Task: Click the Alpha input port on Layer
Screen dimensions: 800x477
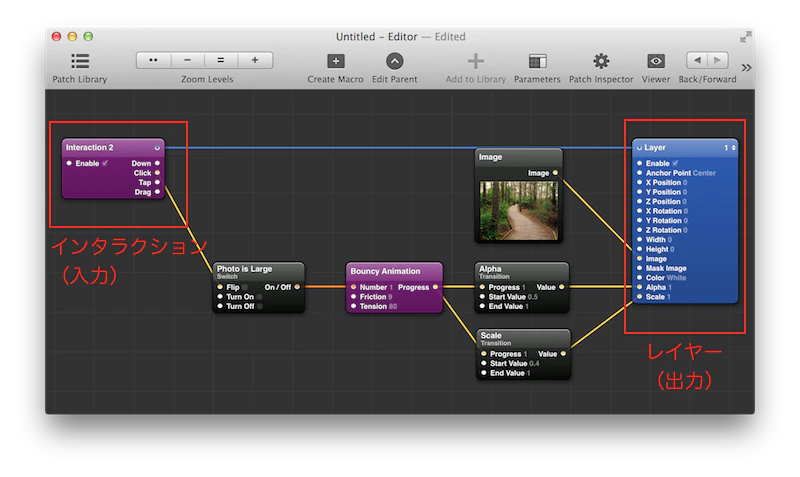Action: (639, 287)
